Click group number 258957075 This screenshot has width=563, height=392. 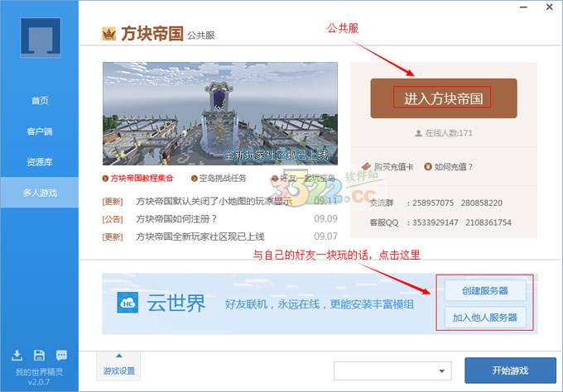(433, 203)
